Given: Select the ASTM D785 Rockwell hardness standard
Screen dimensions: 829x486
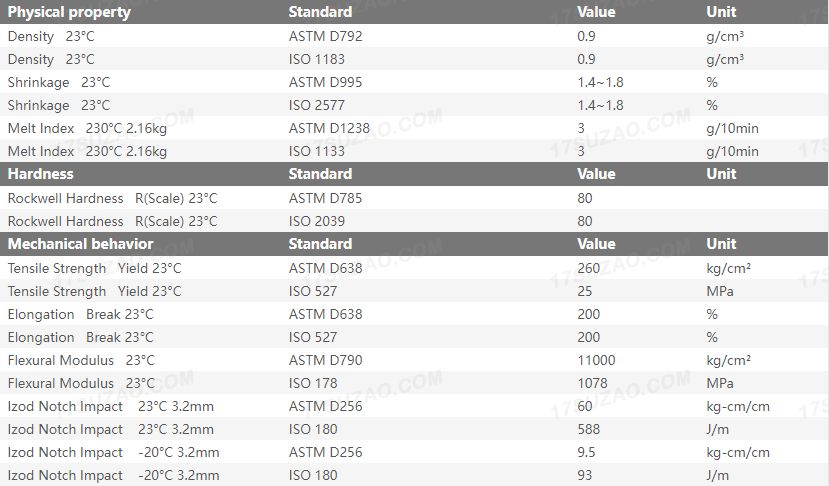Looking at the screenshot, I should point(326,198).
